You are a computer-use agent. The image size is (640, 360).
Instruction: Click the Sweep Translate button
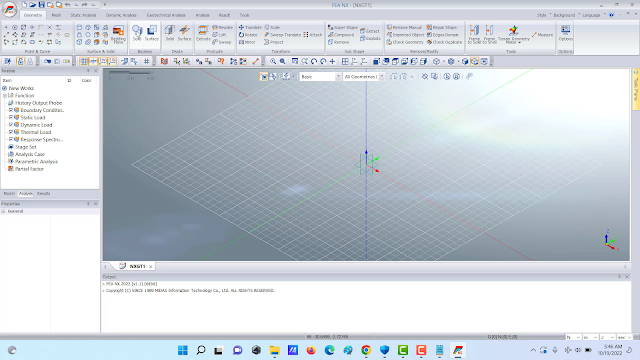click(x=282, y=35)
